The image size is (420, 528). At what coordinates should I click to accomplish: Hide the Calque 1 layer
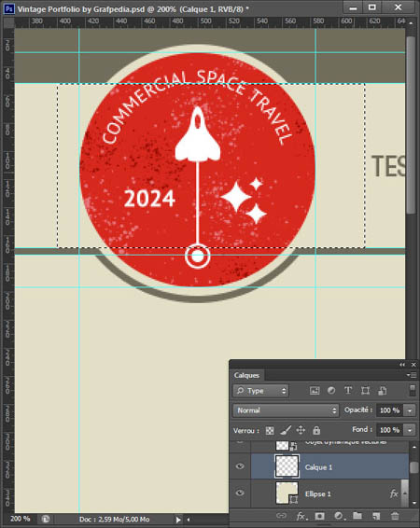[x=240, y=466]
